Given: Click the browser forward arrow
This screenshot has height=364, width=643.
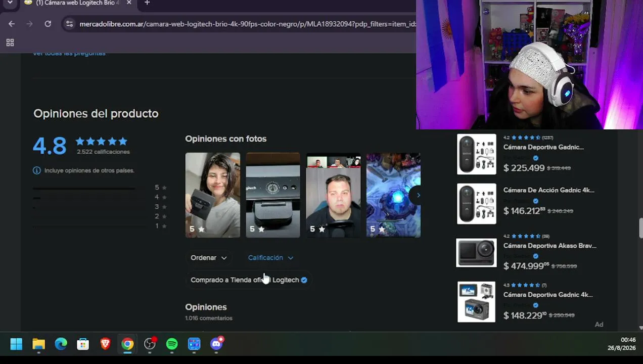Looking at the screenshot, I should [x=29, y=24].
